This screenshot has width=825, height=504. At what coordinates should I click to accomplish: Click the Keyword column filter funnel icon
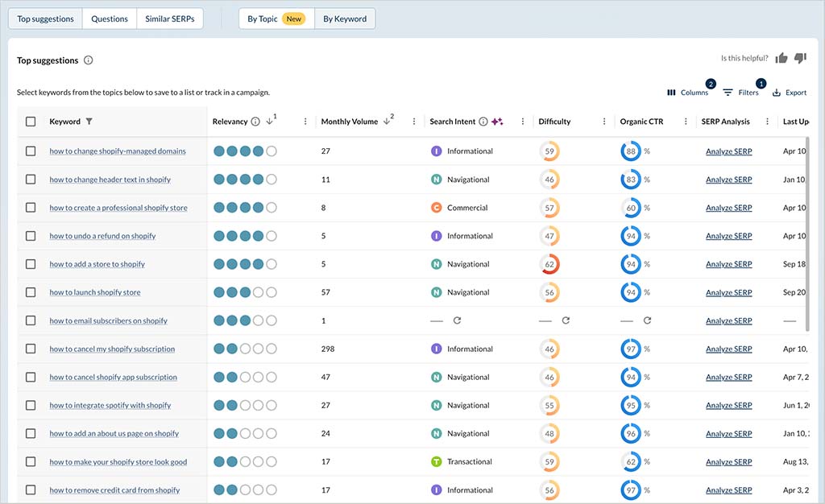pos(89,122)
